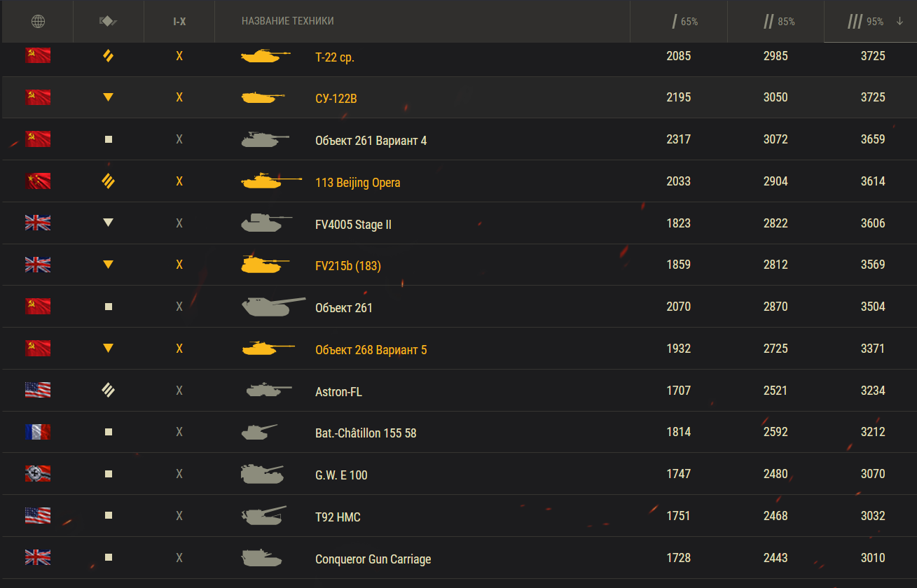Open Conqueror Gun Carriage entry
This screenshot has height=588, width=917.
coord(373,559)
